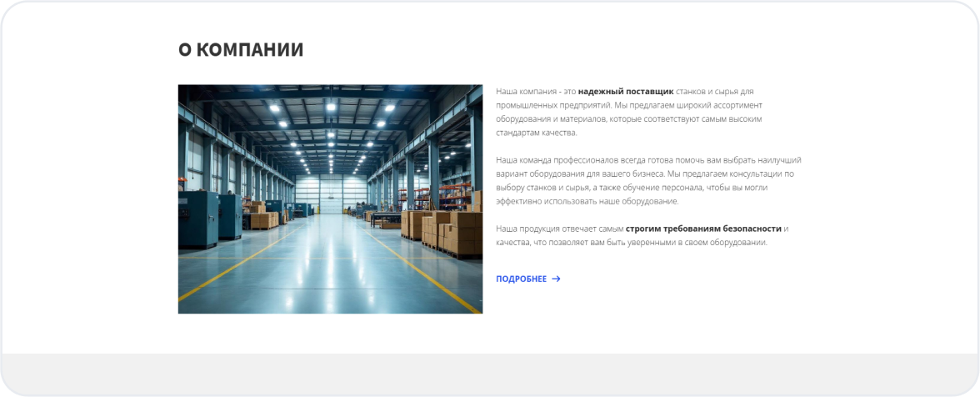Image resolution: width=980 pixels, height=397 pixels.
Task: Click the words 'эффективно использовать наше оборудование'
Action: [587, 201]
